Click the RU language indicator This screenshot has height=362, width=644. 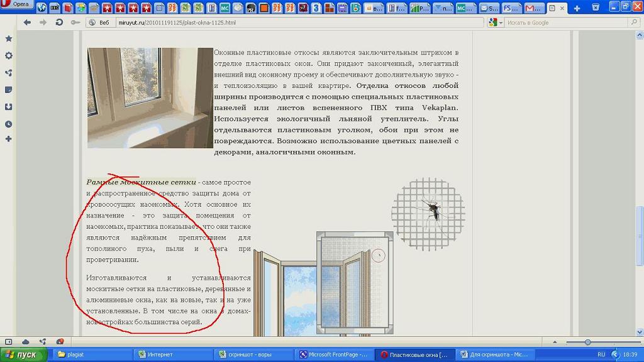(x=601, y=354)
